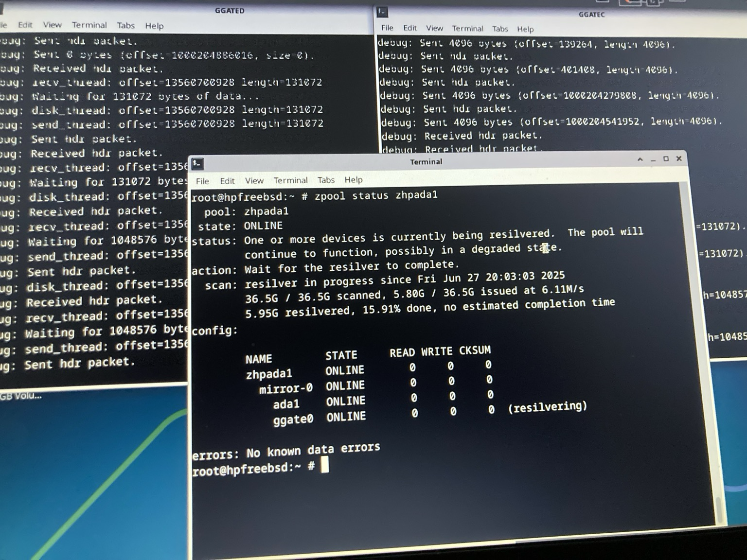
Task: Close the front Terminal window
Action: [x=679, y=158]
